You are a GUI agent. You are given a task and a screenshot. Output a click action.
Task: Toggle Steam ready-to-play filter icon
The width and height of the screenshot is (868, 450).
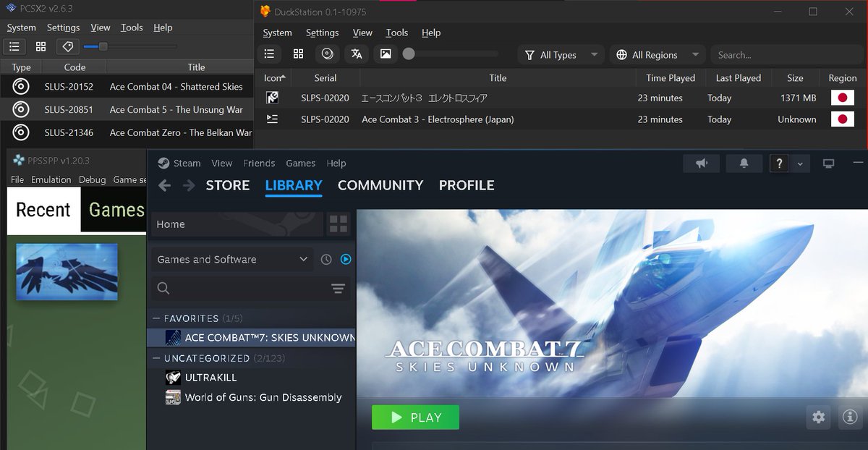point(346,259)
